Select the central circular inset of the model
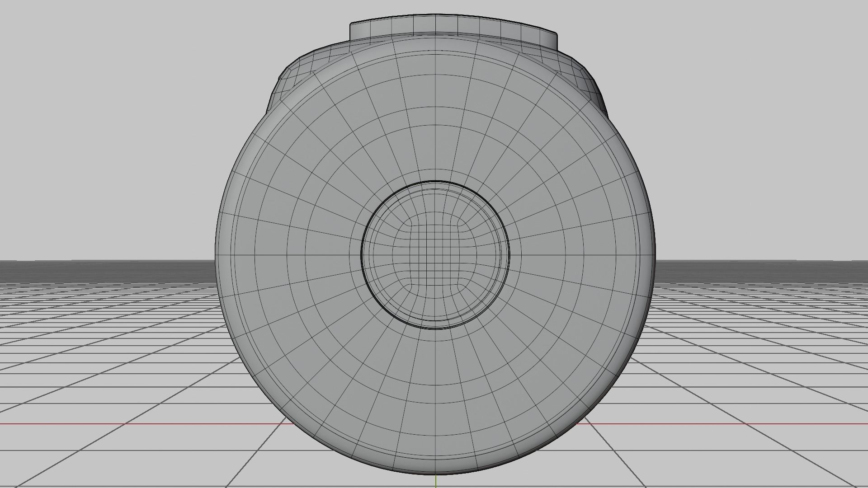This screenshot has height=488, width=868. click(x=435, y=255)
